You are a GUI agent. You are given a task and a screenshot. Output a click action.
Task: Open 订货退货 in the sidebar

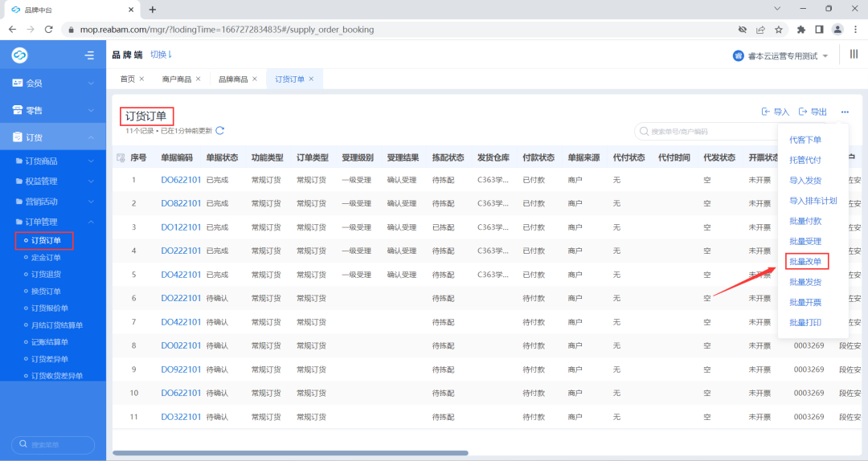pos(46,275)
